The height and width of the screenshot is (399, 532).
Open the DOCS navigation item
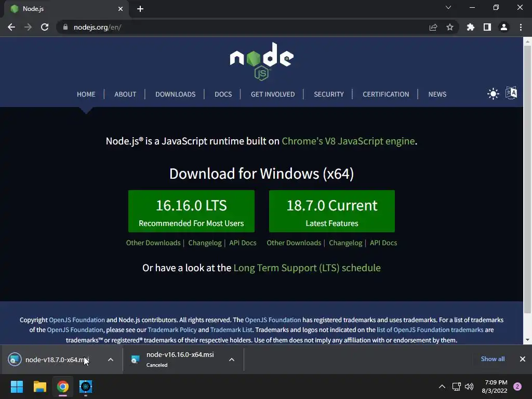223,95
